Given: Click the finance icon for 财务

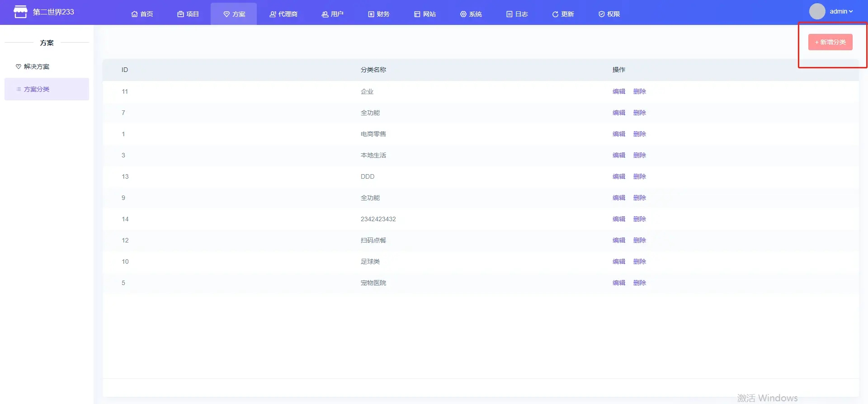Looking at the screenshot, I should 371,14.
